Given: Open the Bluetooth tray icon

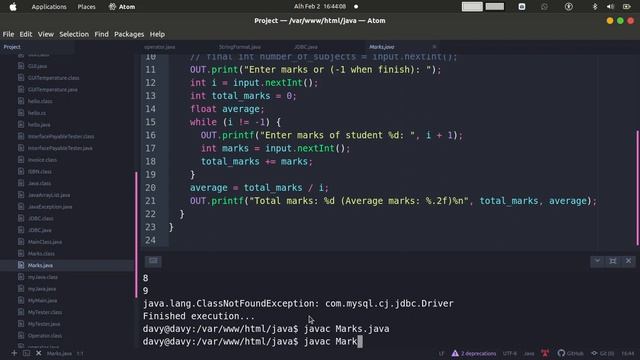Looking at the screenshot, I should (595, 7).
